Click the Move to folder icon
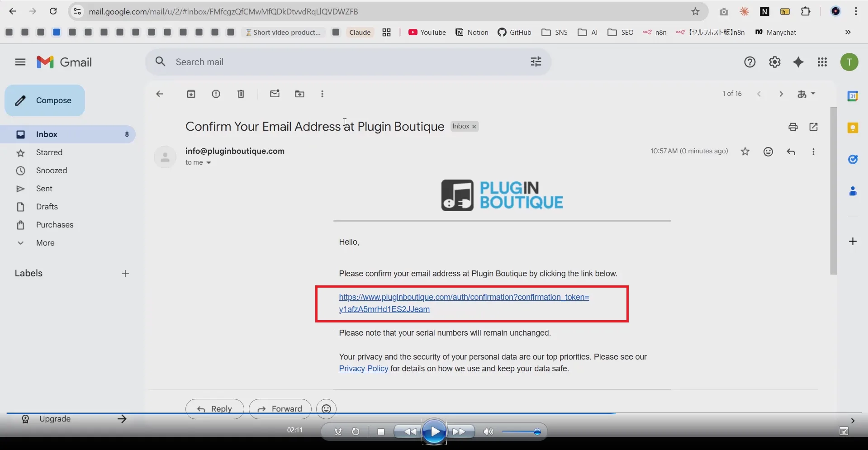868x450 pixels. [x=299, y=94]
